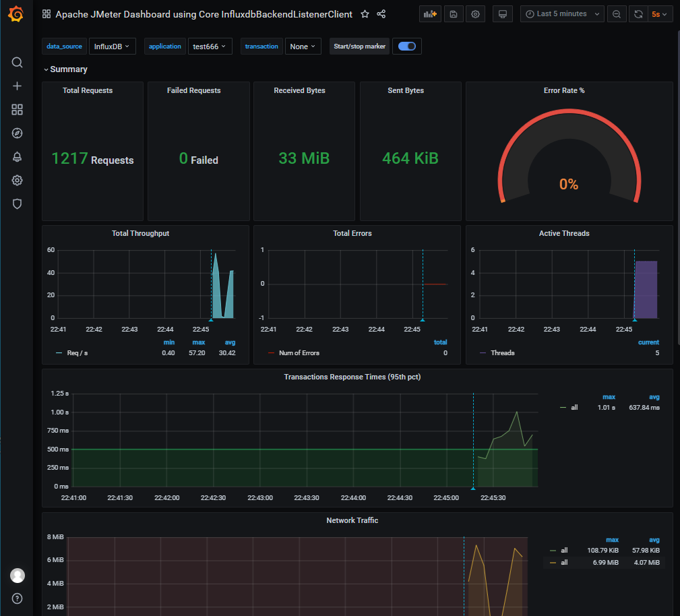Toggle Network Traffic 'all' series with 6.99 MiB

pos(564,563)
